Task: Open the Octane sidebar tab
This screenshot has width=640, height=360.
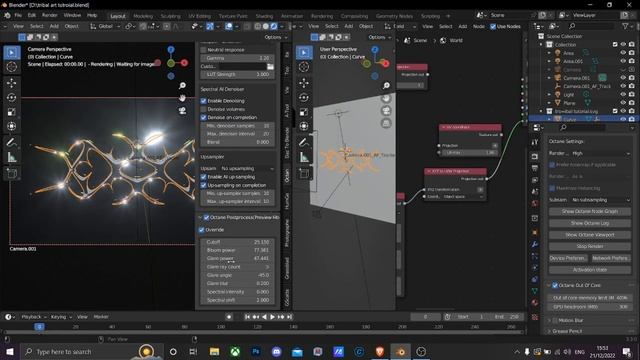Action: coord(287,175)
